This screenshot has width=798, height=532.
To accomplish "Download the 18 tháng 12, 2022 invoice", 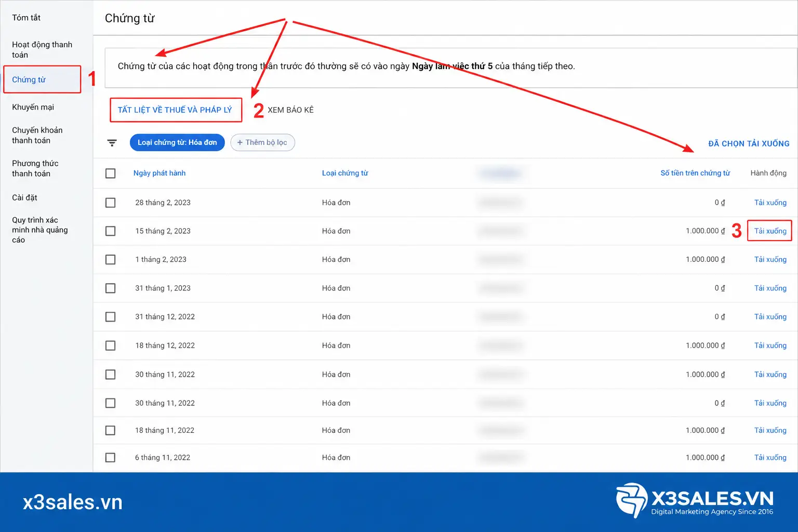I will pos(770,346).
